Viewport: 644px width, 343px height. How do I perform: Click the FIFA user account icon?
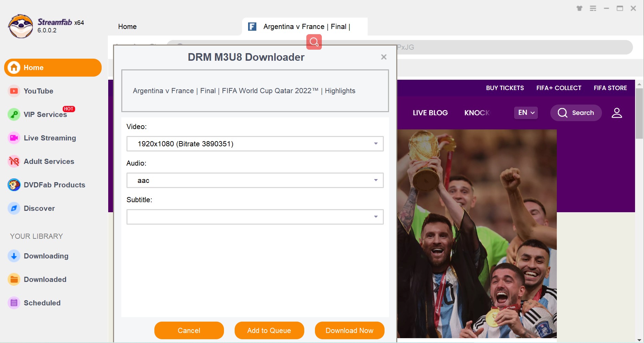click(617, 113)
